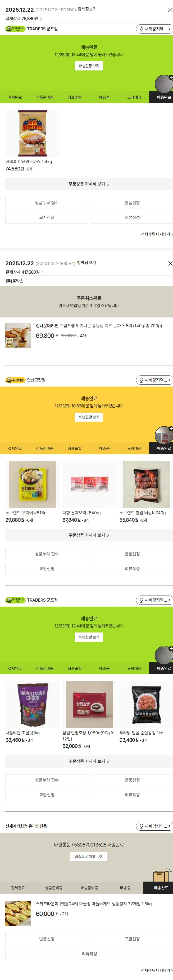173x980 pixels.
Task: Click 전체상품 다시담기 under first order
Action: 157,234
